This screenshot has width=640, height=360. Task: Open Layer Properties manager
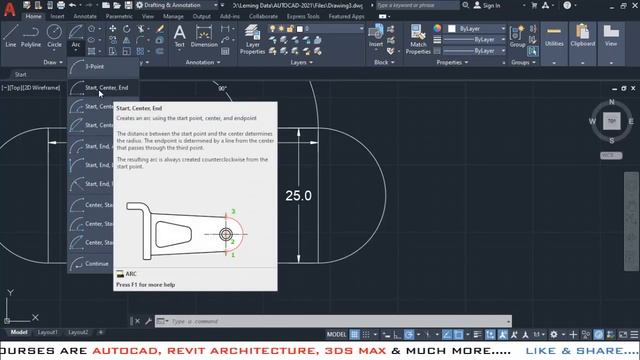(252, 39)
